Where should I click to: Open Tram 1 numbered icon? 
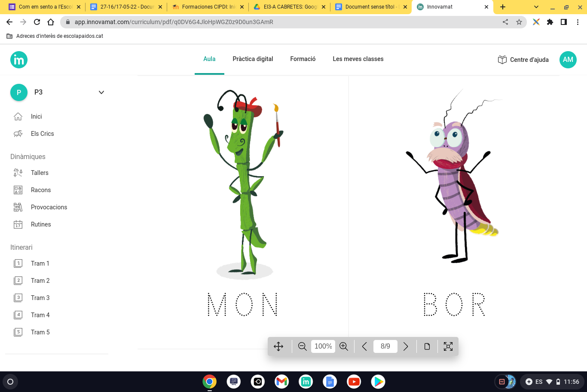(x=18, y=263)
